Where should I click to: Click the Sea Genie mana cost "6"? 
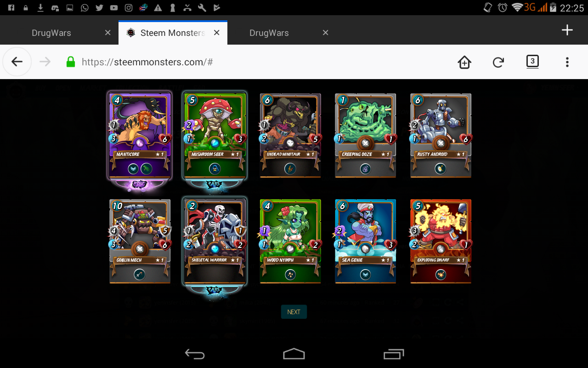point(342,206)
